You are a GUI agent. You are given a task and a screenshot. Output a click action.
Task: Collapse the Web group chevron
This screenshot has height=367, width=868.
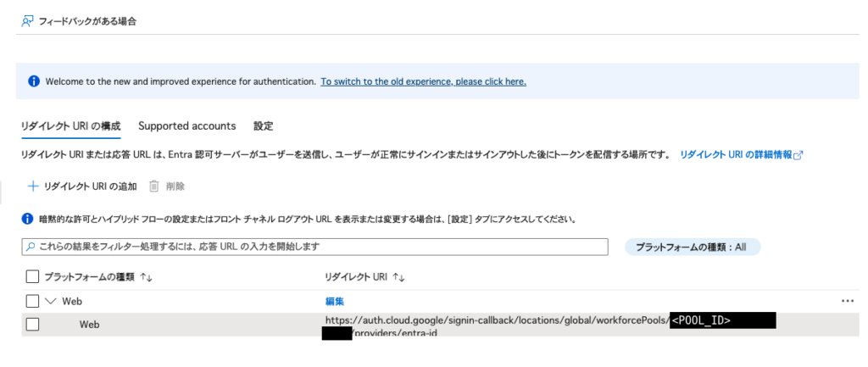click(x=51, y=301)
